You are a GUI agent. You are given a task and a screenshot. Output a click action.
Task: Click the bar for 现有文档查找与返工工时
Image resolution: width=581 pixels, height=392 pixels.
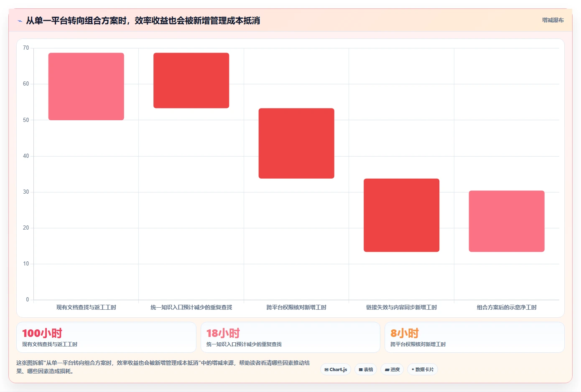point(86,86)
